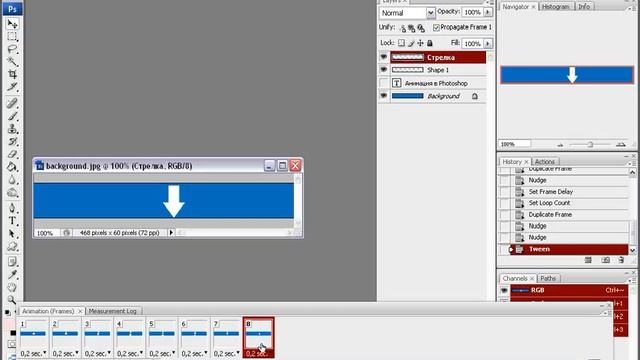640x360 pixels.
Task: Hide the Стрелка layer
Action: [x=384, y=57]
